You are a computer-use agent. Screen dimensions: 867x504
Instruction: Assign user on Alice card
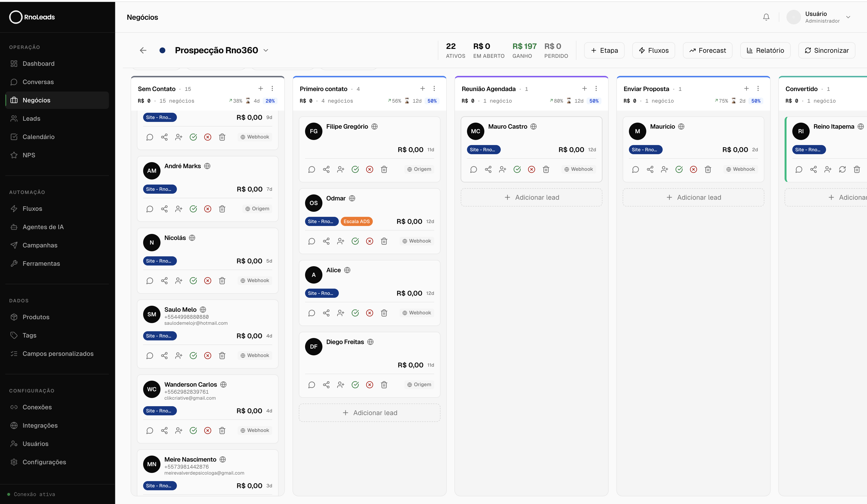click(x=341, y=313)
